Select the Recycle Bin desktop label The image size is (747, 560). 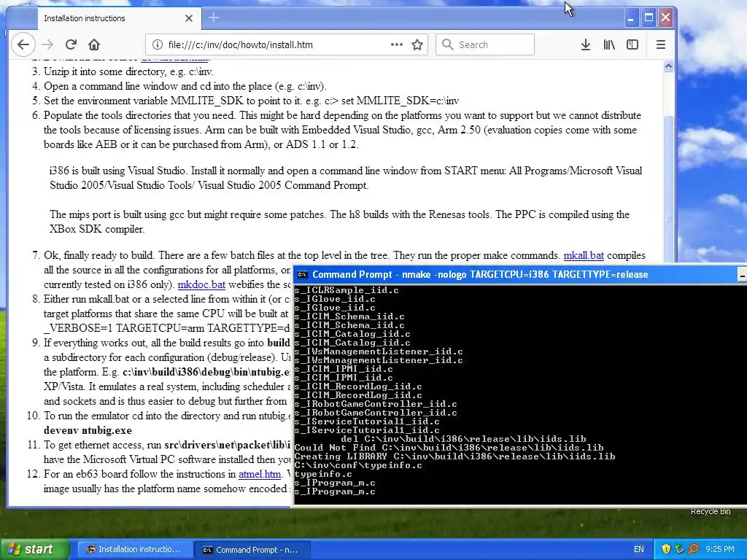tap(711, 511)
